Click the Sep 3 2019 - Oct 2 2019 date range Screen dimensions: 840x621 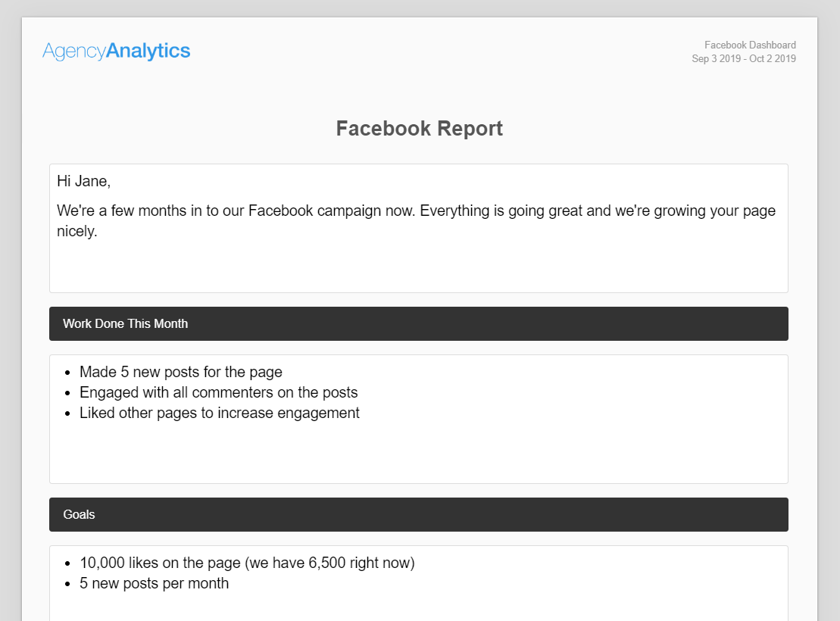pos(744,58)
